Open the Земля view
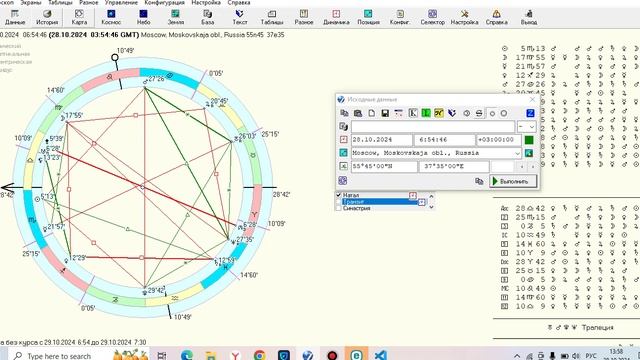This screenshot has width=640, height=360. (176, 18)
